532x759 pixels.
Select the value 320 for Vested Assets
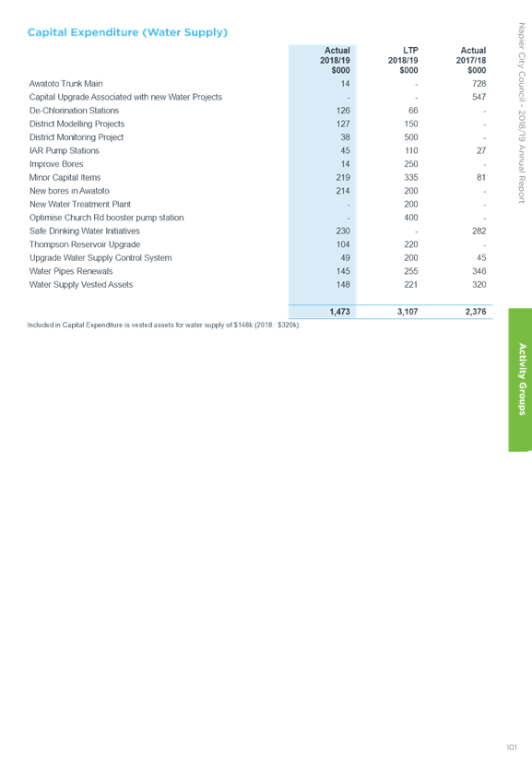(479, 285)
